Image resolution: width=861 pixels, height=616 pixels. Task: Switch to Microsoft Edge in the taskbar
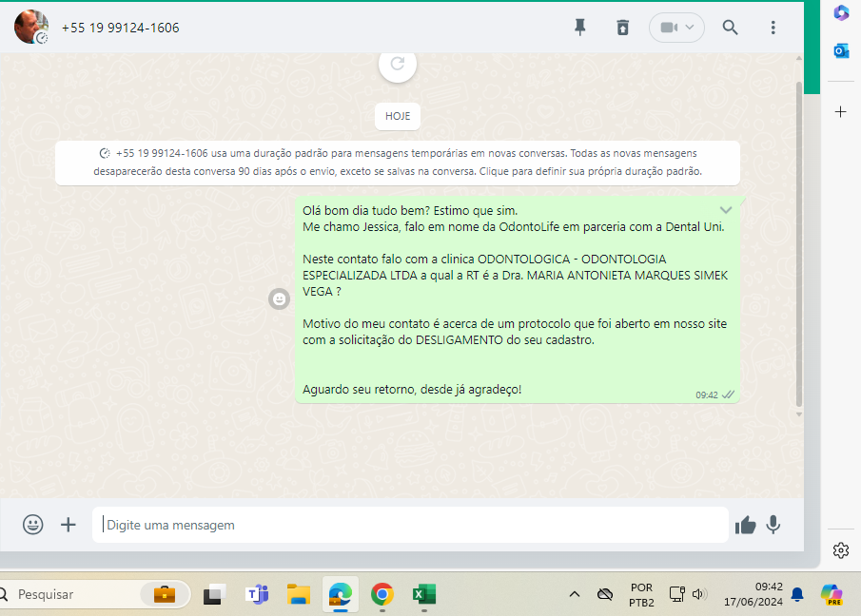(x=341, y=594)
